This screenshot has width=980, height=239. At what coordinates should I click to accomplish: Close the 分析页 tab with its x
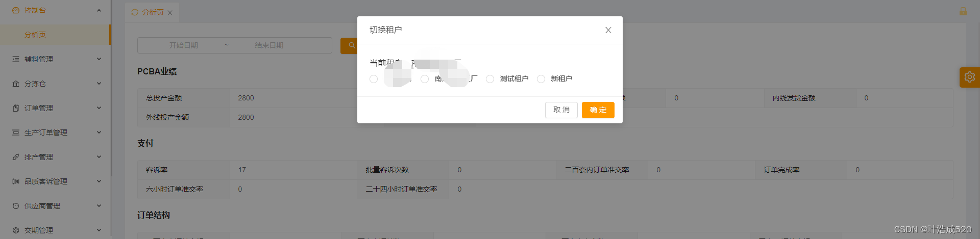pos(170,13)
